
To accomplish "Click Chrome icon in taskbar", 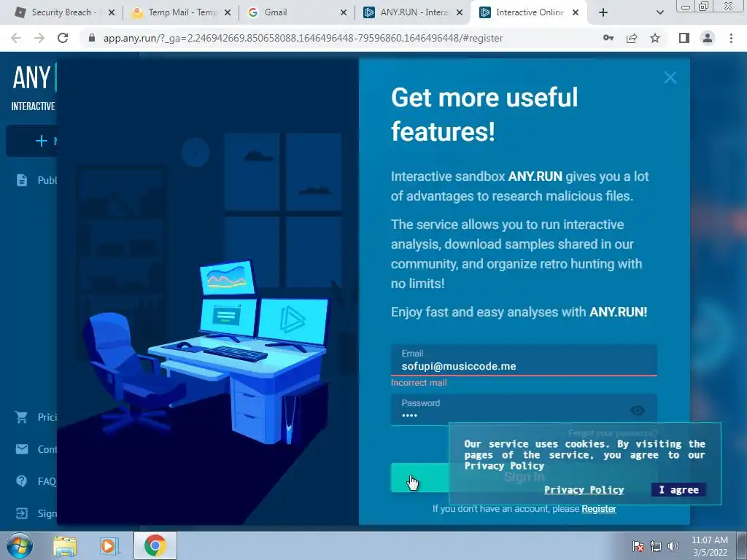I will point(155,546).
